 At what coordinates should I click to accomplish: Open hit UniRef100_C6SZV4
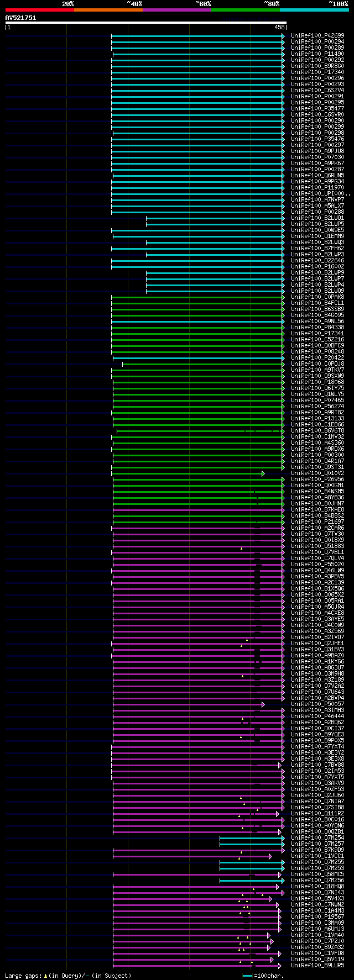[x=317, y=91]
